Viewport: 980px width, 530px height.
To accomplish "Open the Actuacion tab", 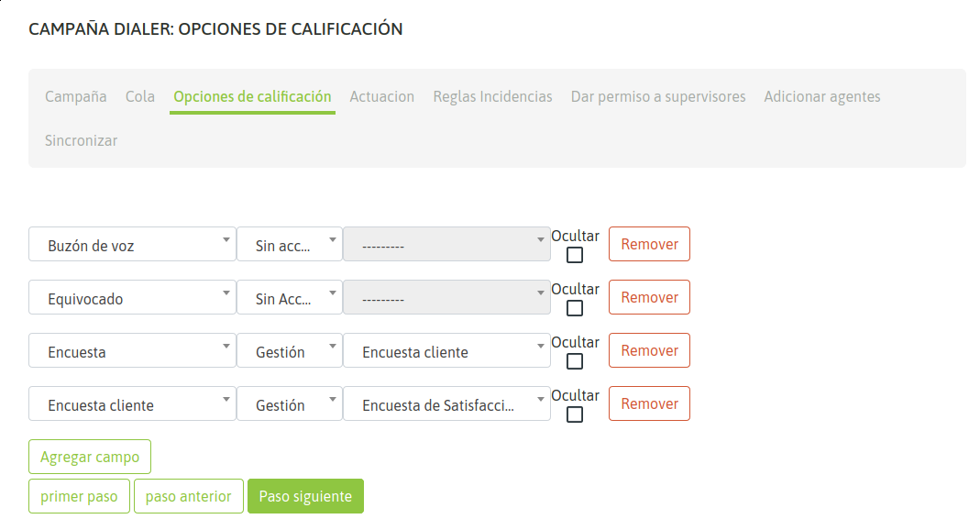I will coord(382,96).
